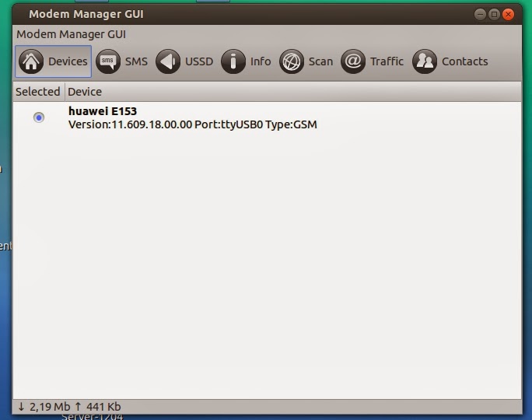Switch to the USSD label
The height and width of the screenshot is (420, 532).
(x=199, y=61)
